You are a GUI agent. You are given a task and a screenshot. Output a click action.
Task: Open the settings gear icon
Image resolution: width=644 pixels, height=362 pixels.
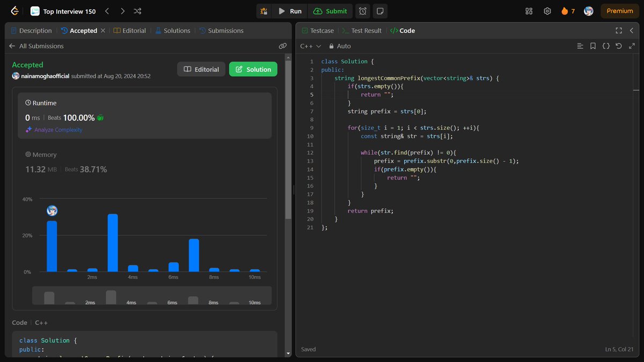(547, 11)
